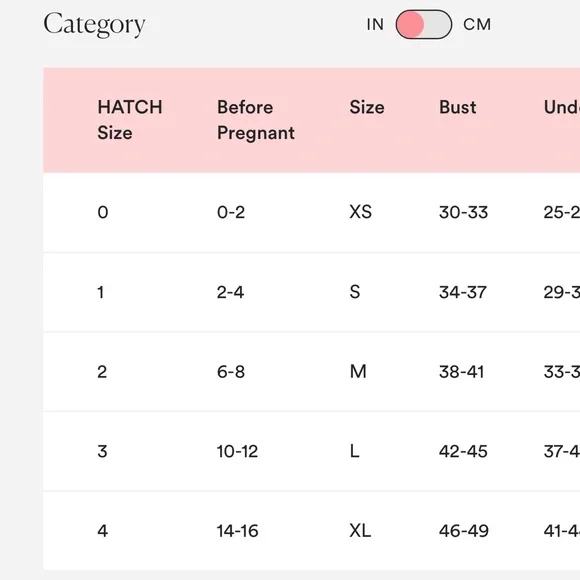Click before-pregnant value 10-12
This screenshot has height=580, width=580.
pyautogui.click(x=237, y=451)
